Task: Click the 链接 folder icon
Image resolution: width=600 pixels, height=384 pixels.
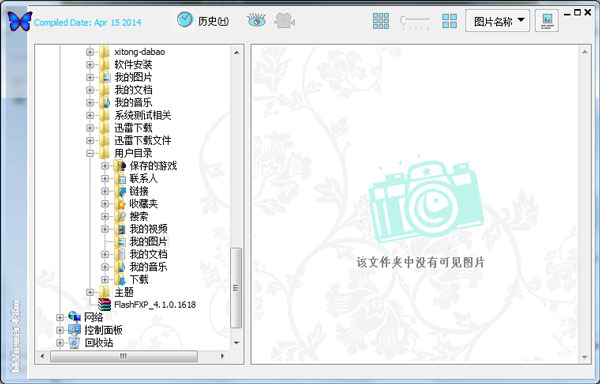Action: click(120, 191)
